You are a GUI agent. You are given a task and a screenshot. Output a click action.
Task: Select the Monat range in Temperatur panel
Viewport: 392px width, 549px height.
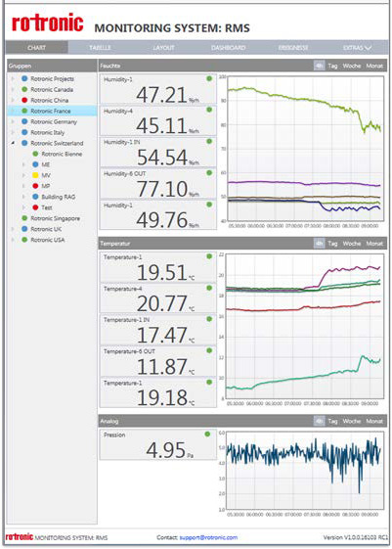click(x=374, y=244)
